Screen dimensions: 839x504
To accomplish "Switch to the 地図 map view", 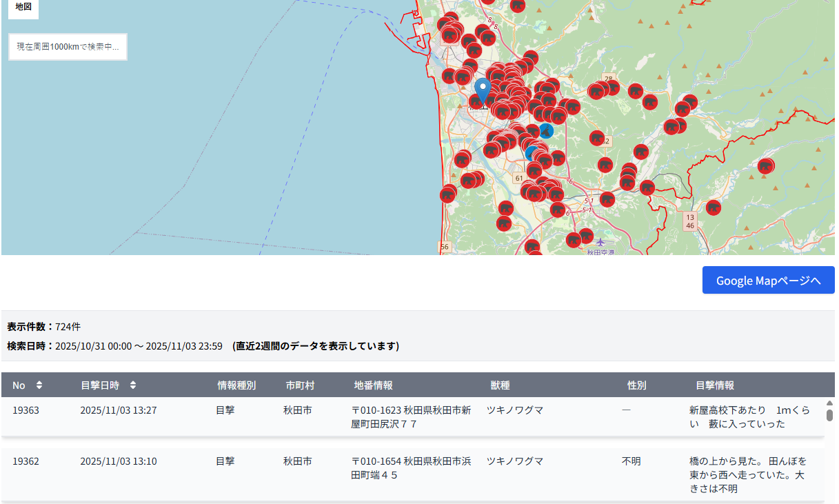I will click(x=23, y=6).
